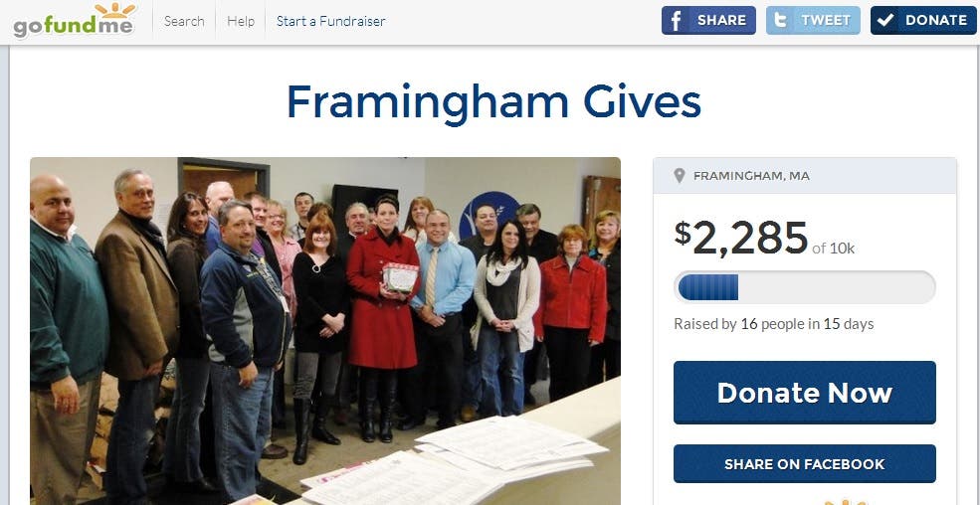The image size is (980, 505).
Task: Click the group photo of the campaign
Action: pos(325,331)
